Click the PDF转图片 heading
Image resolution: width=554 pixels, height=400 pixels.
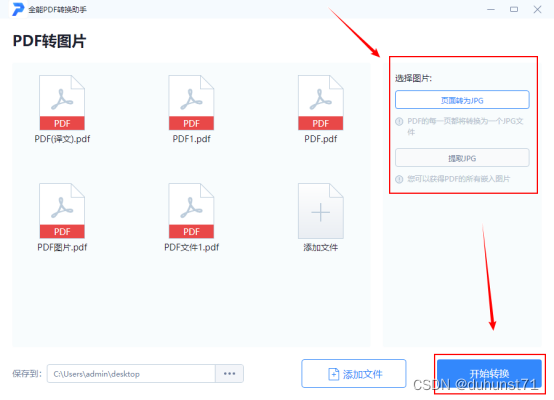49,41
